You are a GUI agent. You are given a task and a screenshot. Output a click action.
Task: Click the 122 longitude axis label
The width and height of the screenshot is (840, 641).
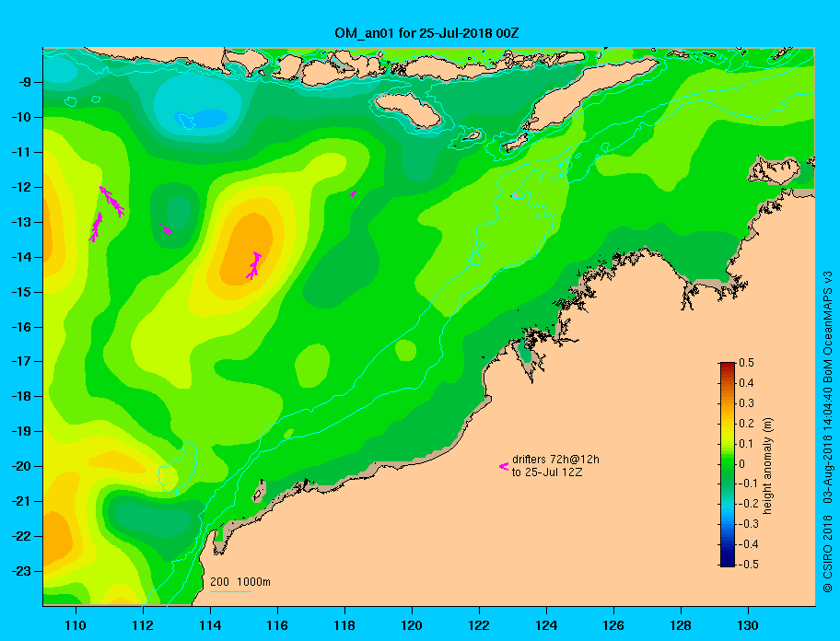coord(479,625)
